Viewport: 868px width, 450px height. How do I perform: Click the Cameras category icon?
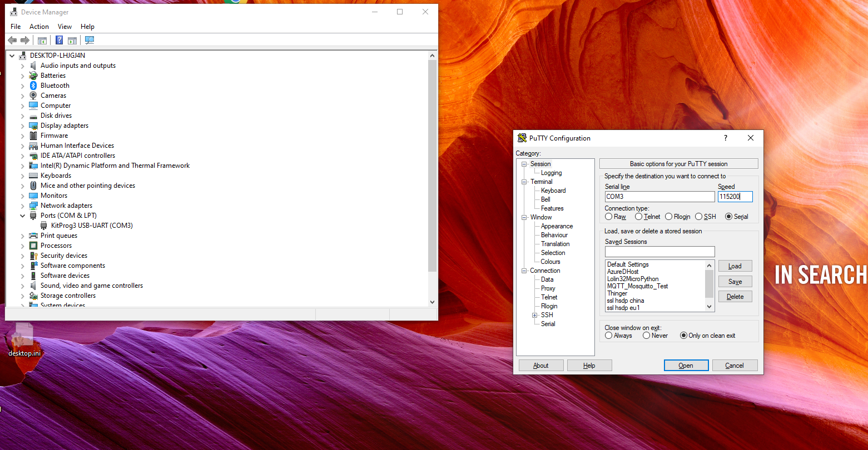tap(33, 96)
